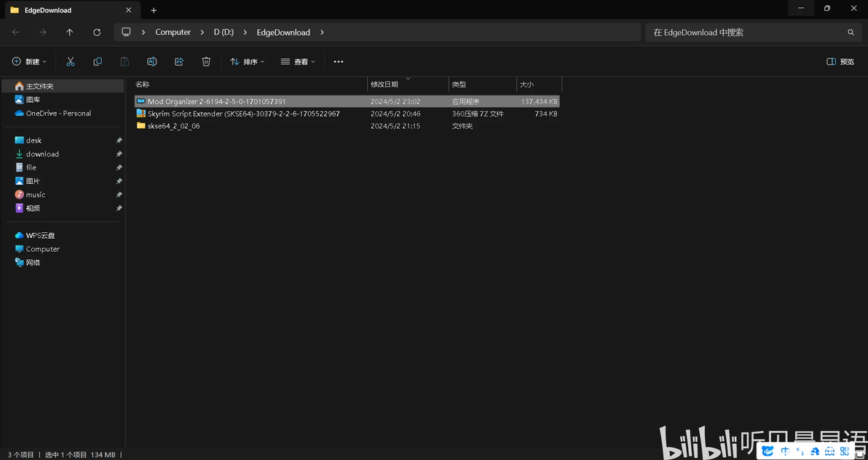Viewport: 868px width, 460px height.
Task: Click the 360压缩 7Z 文件 type cell
Action: point(478,114)
